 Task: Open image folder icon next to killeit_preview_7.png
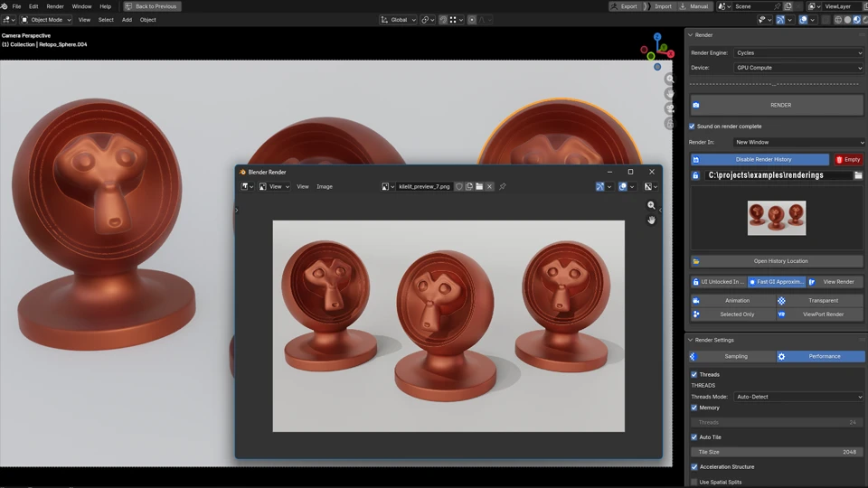tap(479, 186)
